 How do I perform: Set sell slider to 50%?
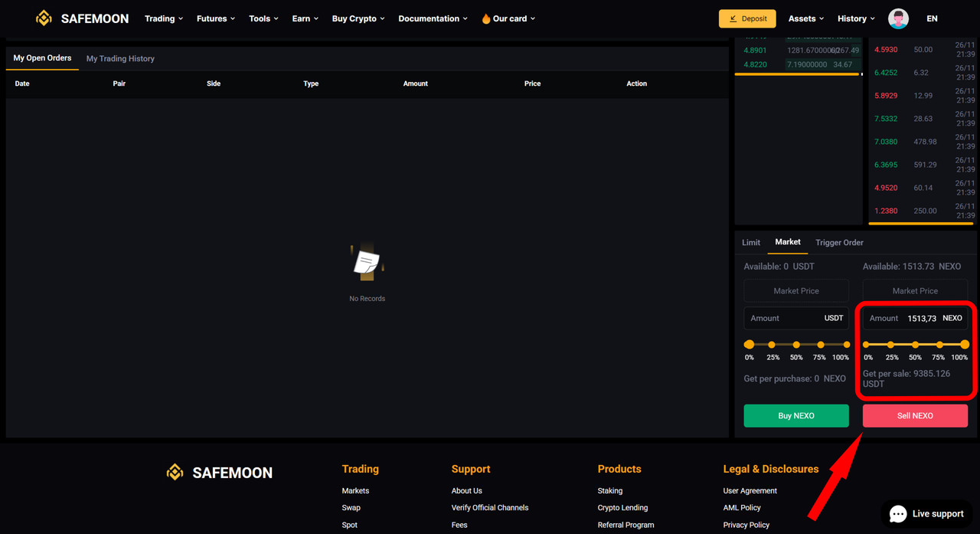(x=915, y=345)
